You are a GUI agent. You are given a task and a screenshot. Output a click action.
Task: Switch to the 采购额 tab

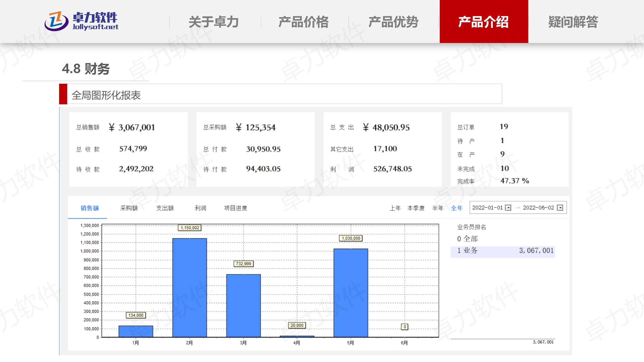(x=129, y=208)
